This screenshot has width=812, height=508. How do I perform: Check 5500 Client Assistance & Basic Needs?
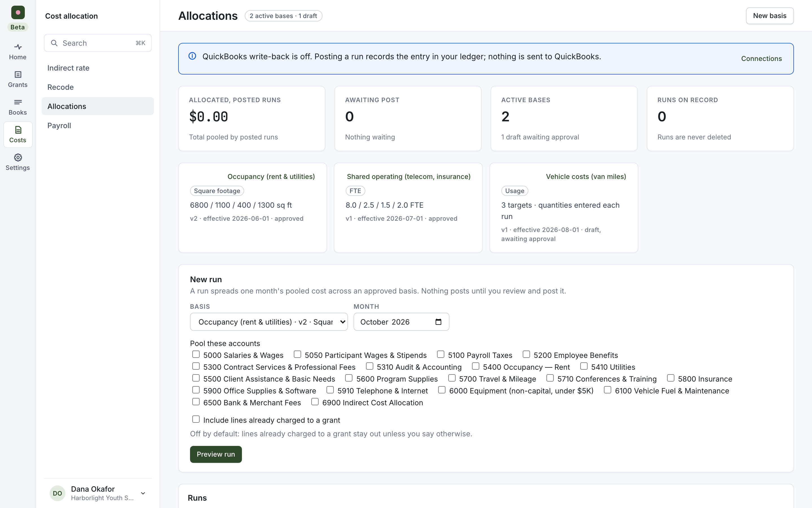[196, 378]
